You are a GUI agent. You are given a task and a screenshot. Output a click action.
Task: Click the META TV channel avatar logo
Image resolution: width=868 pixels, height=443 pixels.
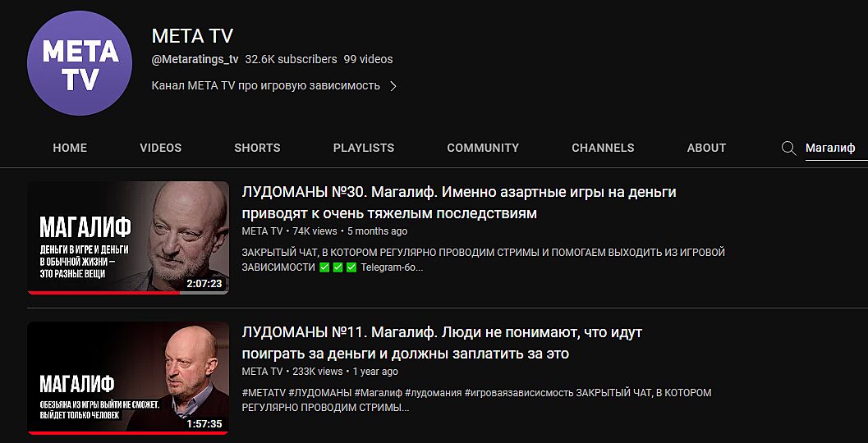(x=80, y=63)
